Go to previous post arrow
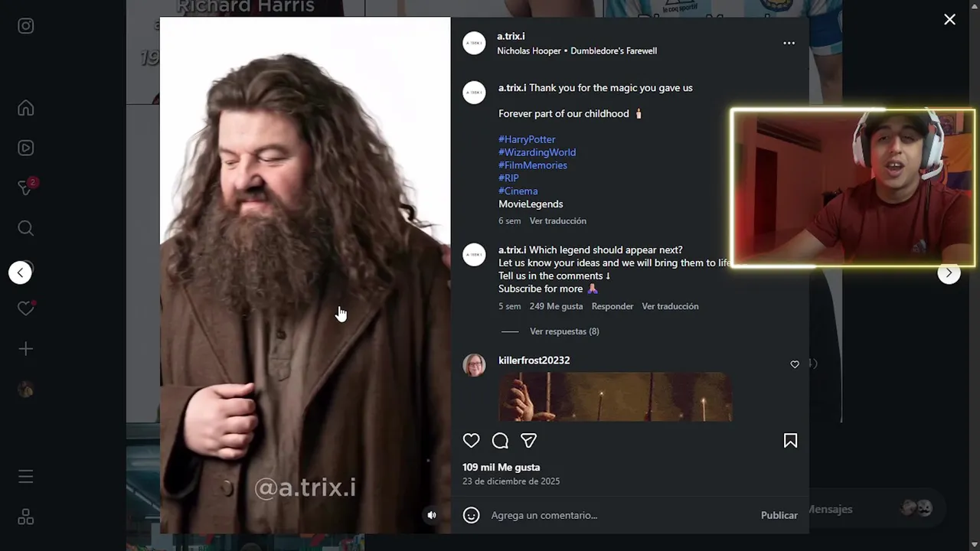Viewport: 980px width, 551px height. [x=20, y=272]
